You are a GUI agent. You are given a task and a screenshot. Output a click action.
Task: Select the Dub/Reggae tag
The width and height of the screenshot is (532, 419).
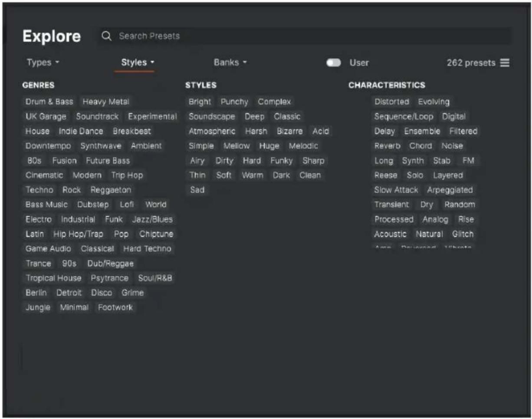(x=111, y=264)
